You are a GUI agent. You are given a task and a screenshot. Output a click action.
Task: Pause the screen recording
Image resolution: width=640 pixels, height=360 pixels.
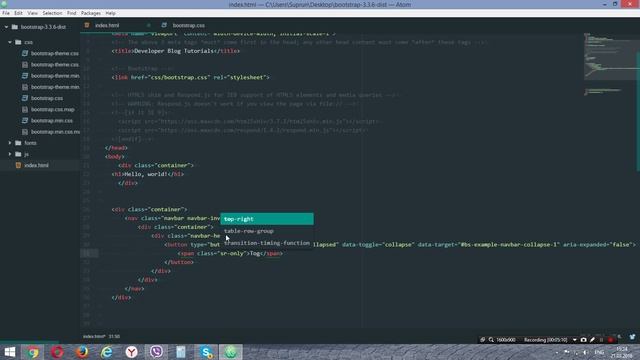pos(601,340)
